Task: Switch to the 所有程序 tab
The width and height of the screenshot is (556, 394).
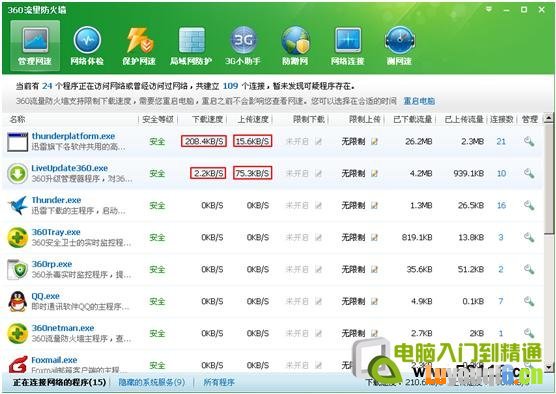Action: [219, 382]
